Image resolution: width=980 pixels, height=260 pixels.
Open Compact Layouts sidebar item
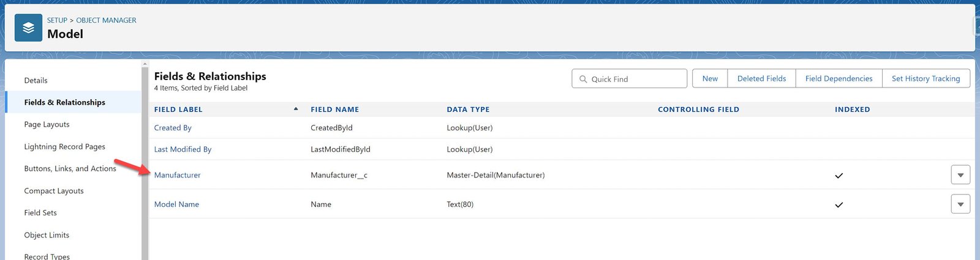click(54, 191)
